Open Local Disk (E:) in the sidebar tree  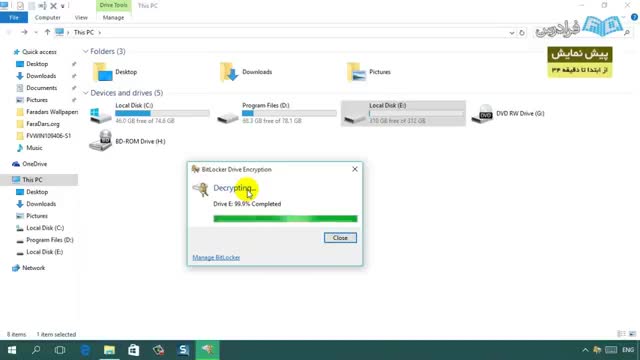click(x=44, y=252)
